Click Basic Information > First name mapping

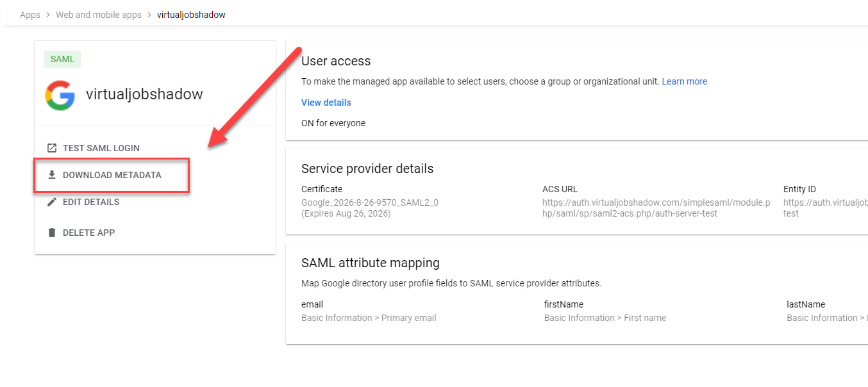[x=605, y=318]
